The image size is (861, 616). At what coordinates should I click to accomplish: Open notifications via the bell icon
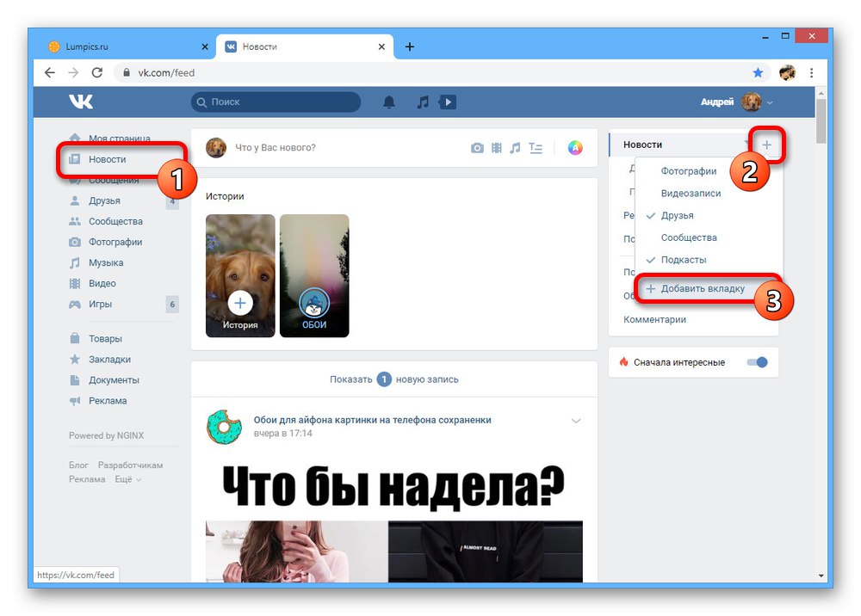coord(388,101)
